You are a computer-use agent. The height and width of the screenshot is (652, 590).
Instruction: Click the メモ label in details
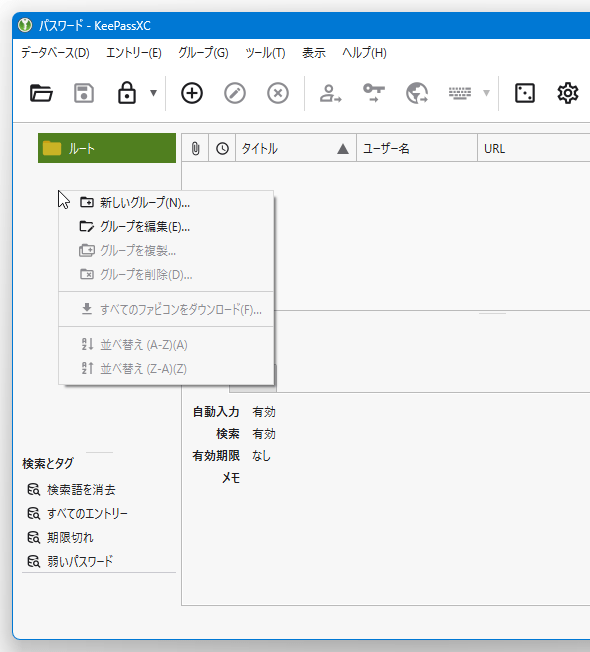(x=231, y=478)
